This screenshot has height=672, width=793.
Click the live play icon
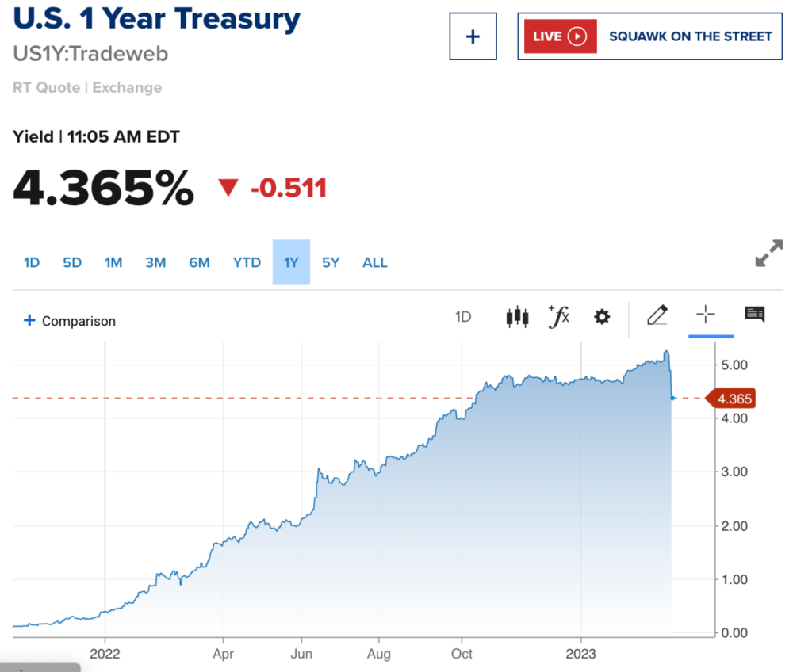pos(578,36)
